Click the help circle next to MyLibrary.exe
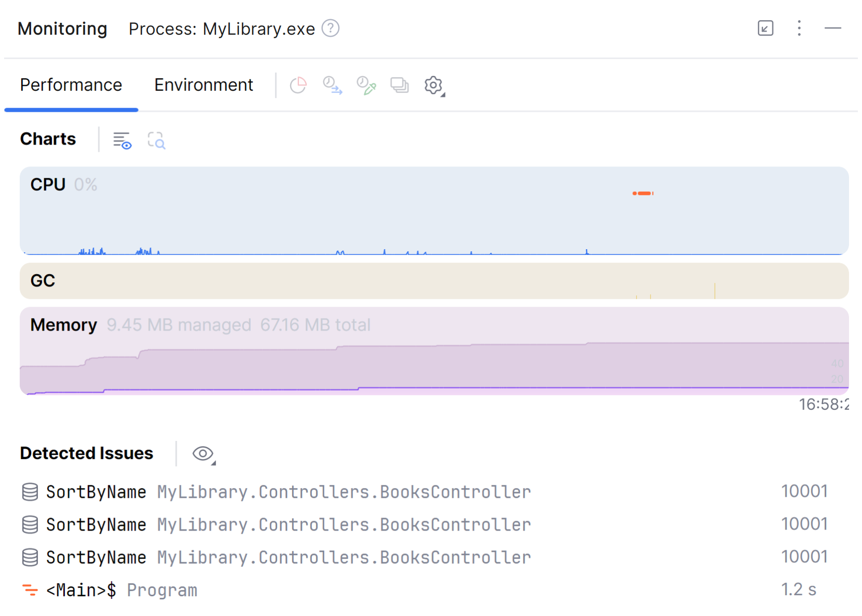Screen dimensions: 862x616 click(x=330, y=28)
